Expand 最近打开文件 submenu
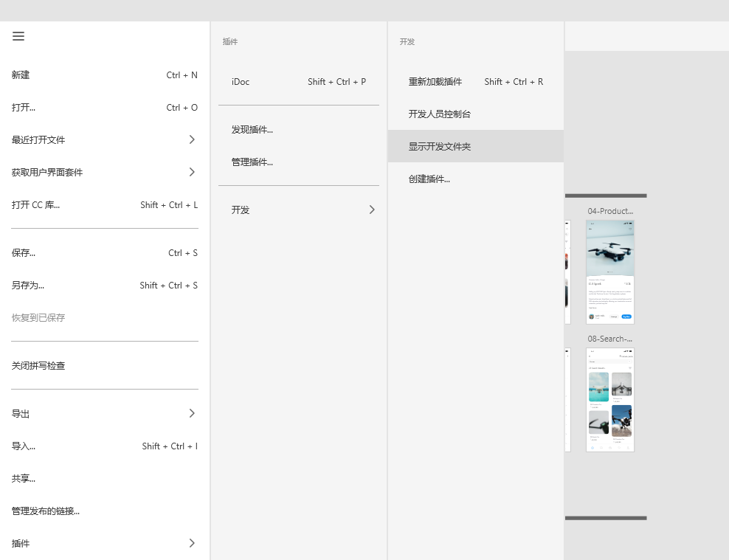 (38, 140)
